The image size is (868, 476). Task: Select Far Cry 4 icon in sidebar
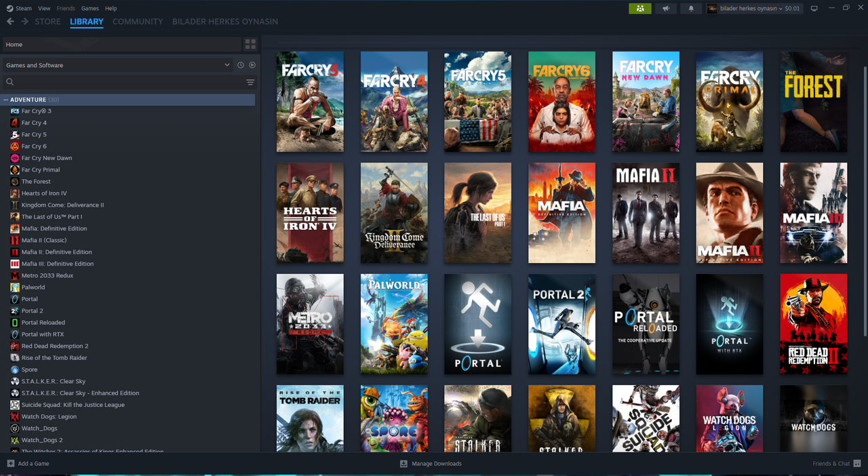(15, 123)
